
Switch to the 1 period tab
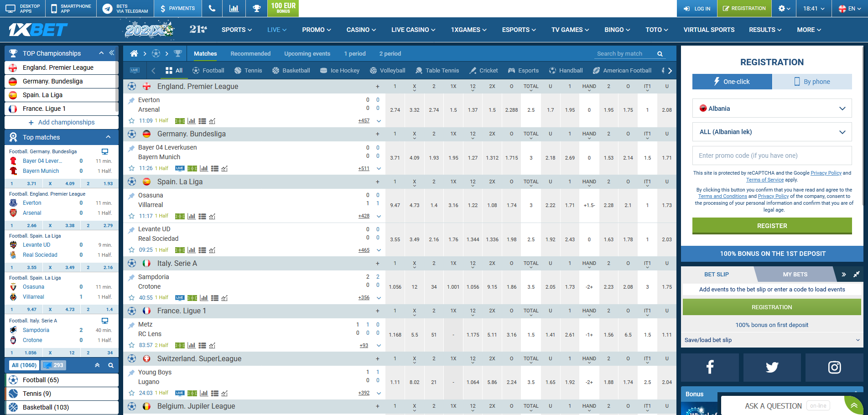pyautogui.click(x=355, y=54)
